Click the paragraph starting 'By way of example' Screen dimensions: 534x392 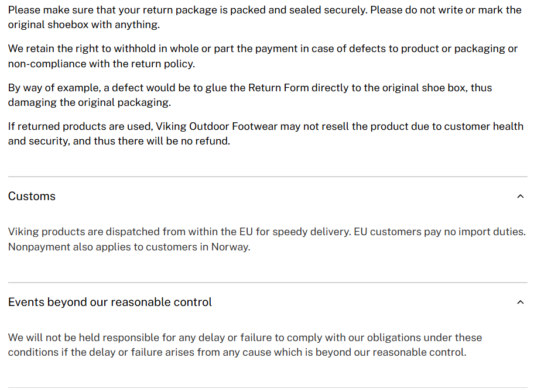click(249, 95)
